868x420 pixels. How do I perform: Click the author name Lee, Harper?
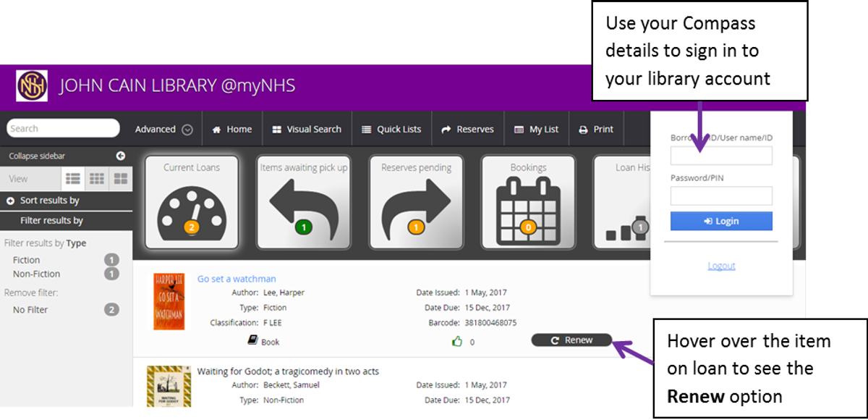pyautogui.click(x=283, y=293)
